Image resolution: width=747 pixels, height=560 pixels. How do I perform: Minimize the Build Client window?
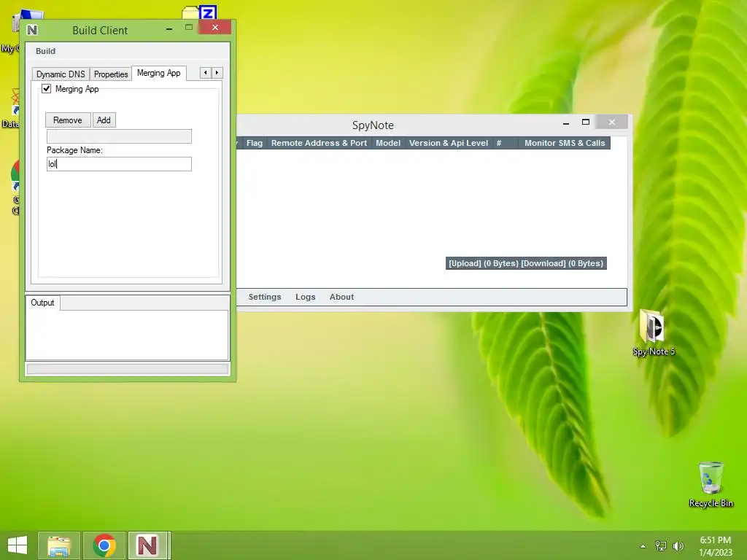(169, 28)
